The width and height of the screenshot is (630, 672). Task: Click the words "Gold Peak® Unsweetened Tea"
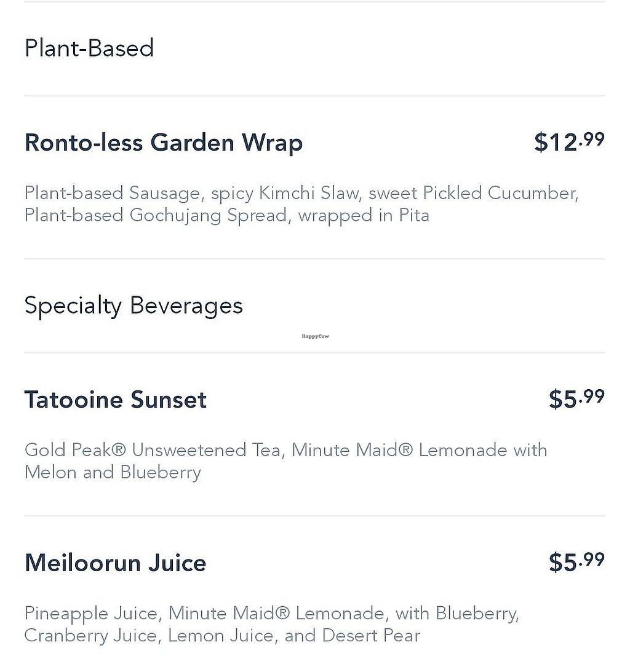[153, 450]
